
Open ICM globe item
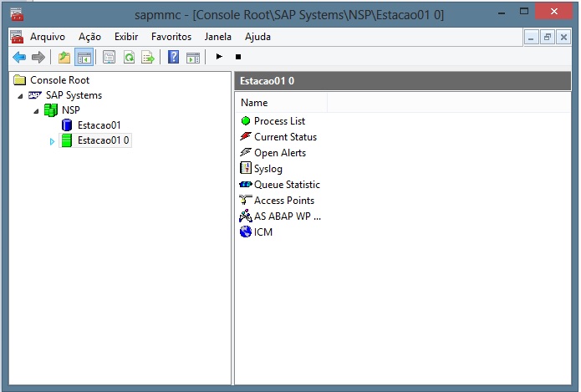click(262, 232)
